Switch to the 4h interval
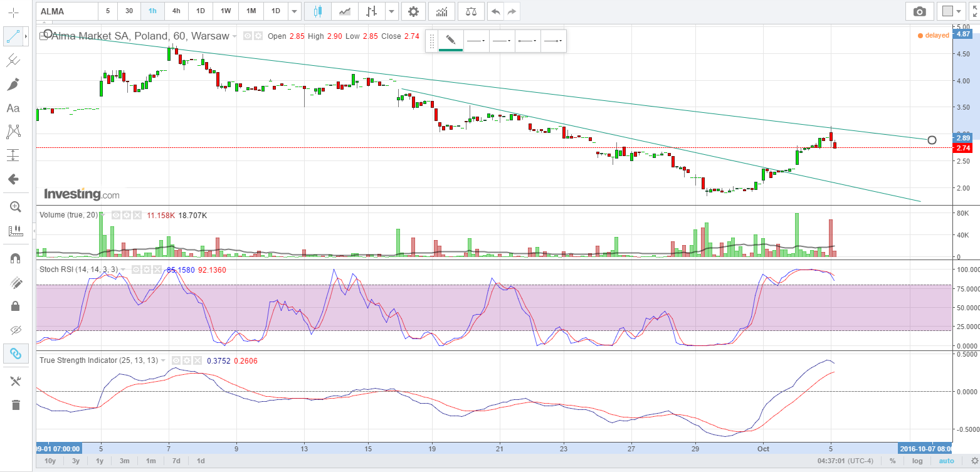Screen dimensions: 980x472 pyautogui.click(x=176, y=11)
